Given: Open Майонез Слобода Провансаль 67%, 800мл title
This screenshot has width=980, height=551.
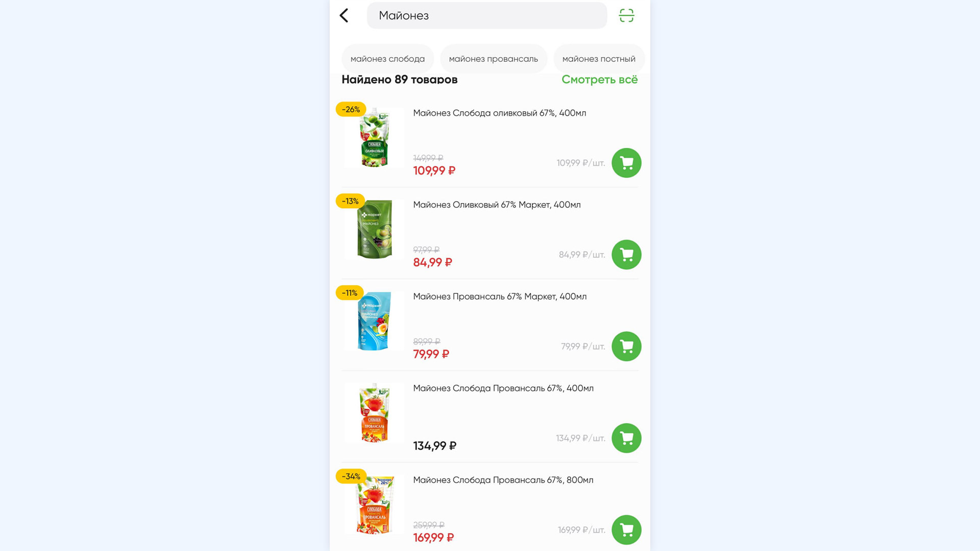Looking at the screenshot, I should [503, 480].
